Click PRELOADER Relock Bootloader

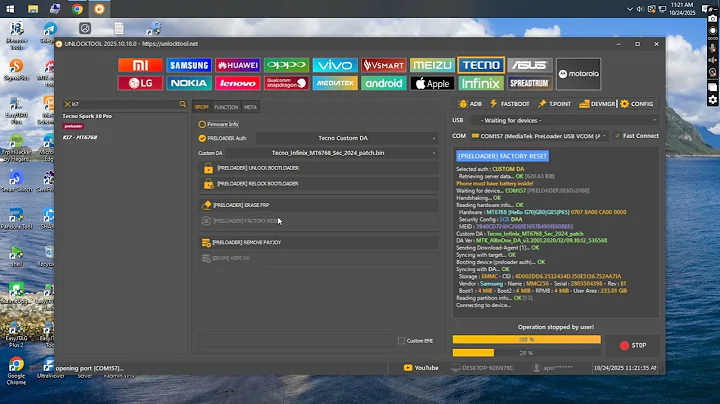click(318, 184)
